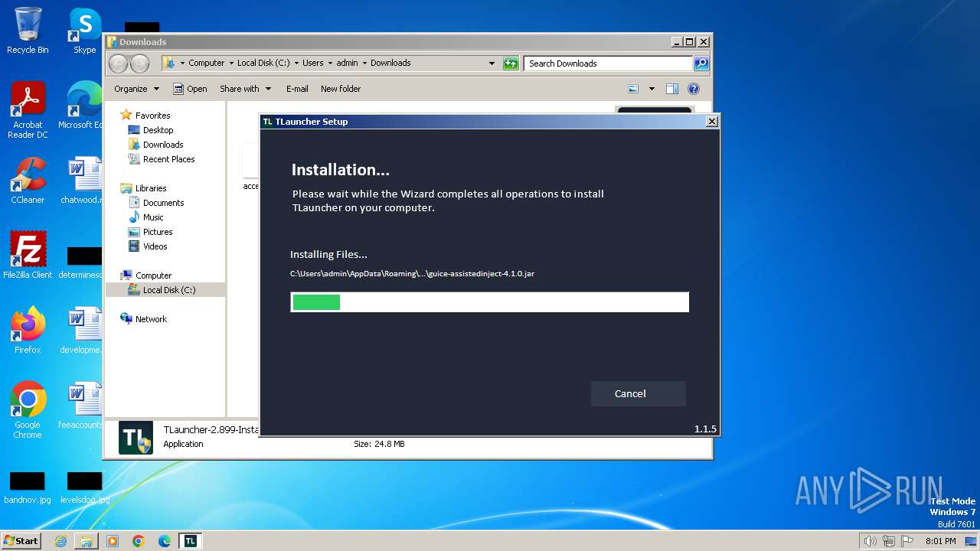The width and height of the screenshot is (980, 551).
Task: Open the Recycle Bin desktop icon
Action: point(28,31)
